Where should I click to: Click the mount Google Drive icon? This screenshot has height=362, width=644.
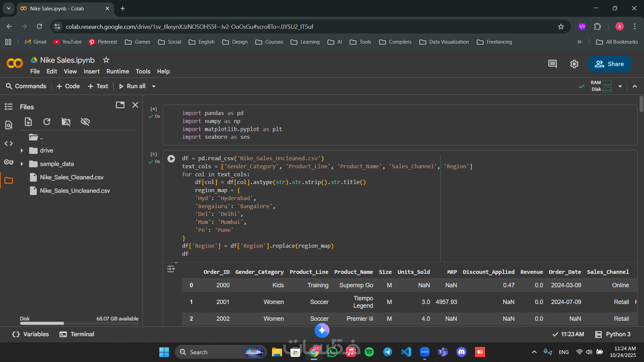(66, 122)
